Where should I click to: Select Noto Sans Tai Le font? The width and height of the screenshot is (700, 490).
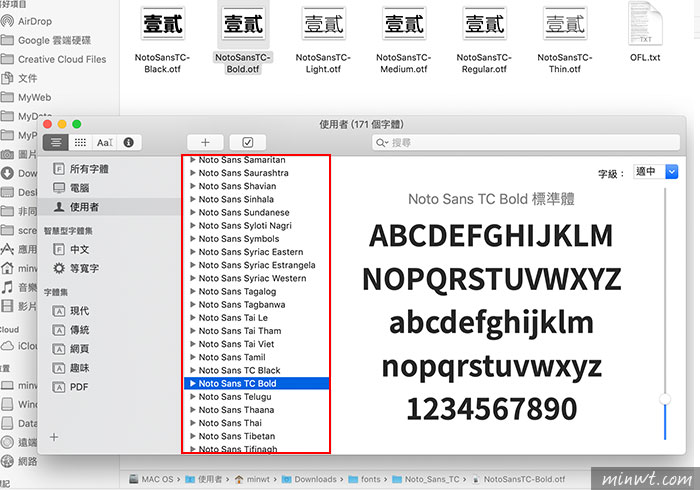point(233,318)
